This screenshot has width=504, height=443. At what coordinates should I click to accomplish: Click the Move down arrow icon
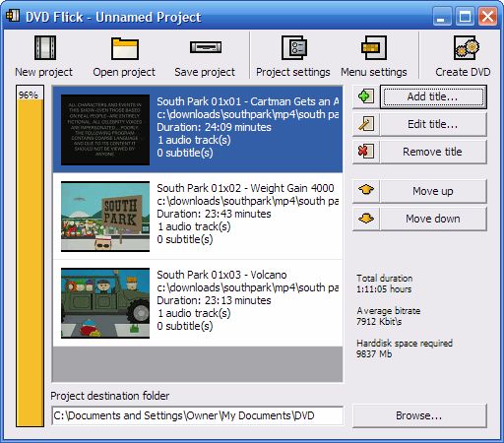pyautogui.click(x=366, y=218)
